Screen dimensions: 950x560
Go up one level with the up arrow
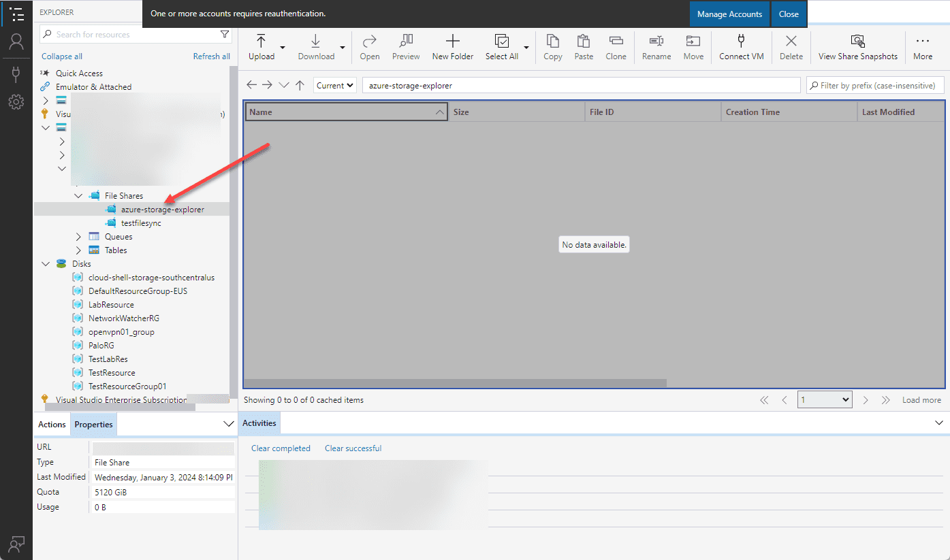tap(300, 85)
